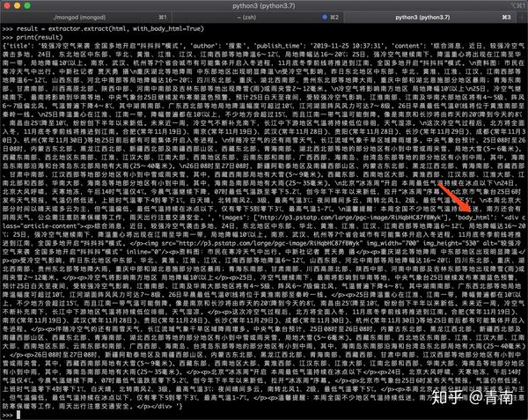Click the blue activity dot on zsh tab
528x420 pixels.
[x=325, y=18]
